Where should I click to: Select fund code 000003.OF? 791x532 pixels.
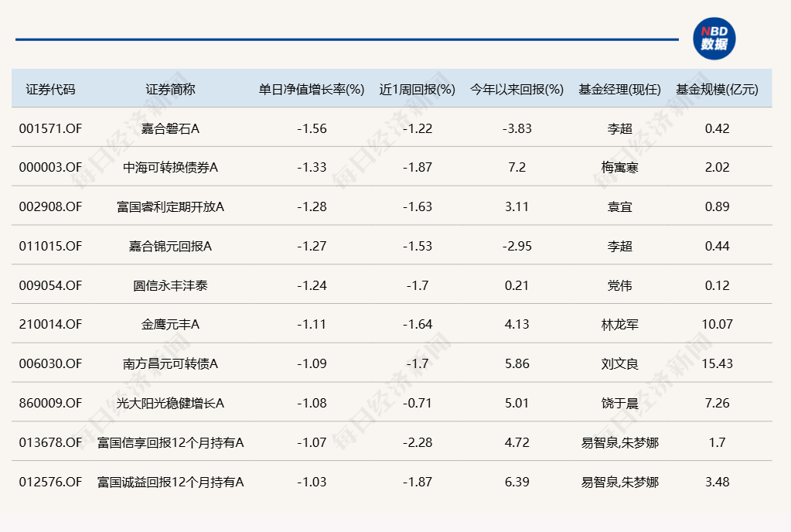click(50, 168)
